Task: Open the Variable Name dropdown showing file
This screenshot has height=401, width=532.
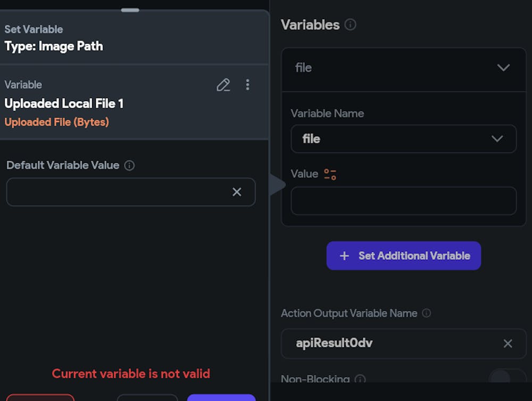Action: pos(403,139)
